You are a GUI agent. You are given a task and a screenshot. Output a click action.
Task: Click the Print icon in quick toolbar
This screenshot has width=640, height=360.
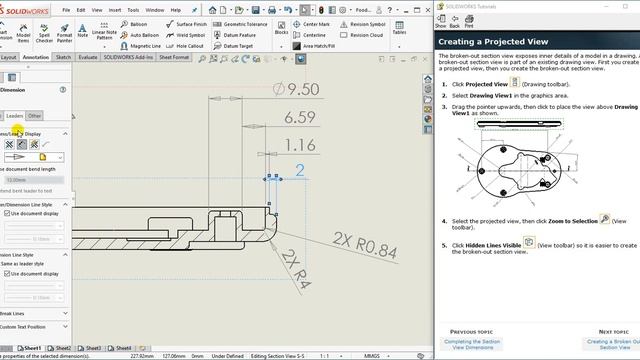pyautogui.click(x=272, y=10)
